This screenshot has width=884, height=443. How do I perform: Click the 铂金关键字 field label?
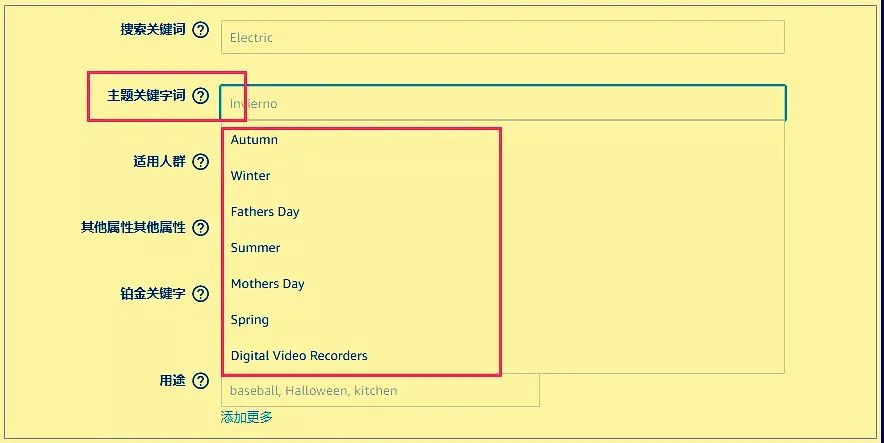point(152,294)
